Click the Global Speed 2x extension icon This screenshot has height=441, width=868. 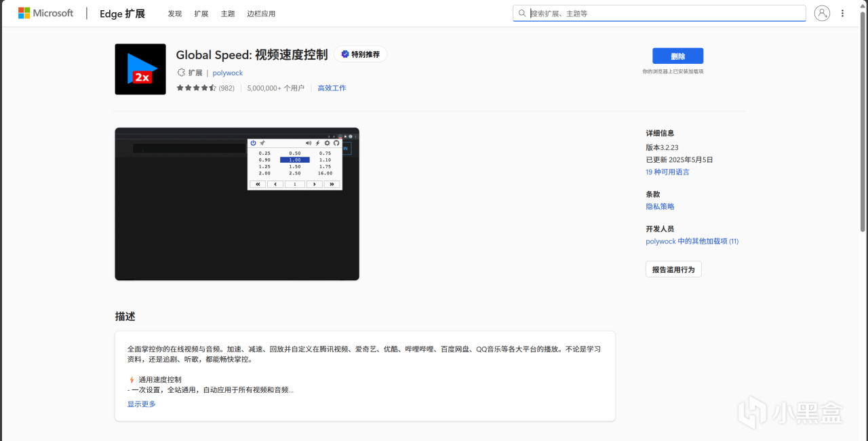pyautogui.click(x=140, y=69)
